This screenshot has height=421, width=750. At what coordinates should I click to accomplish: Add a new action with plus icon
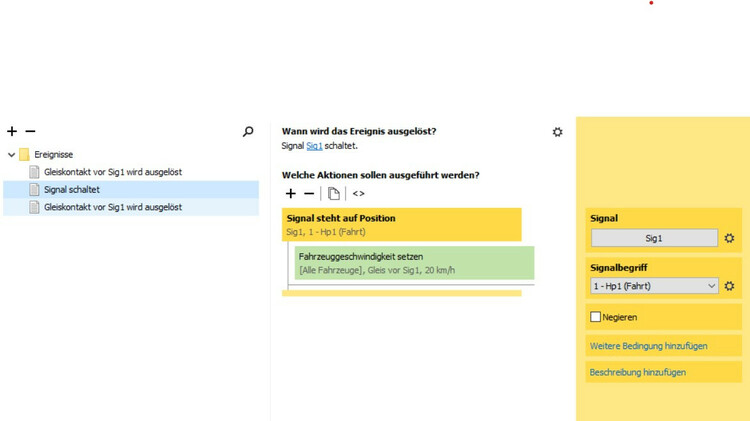pos(291,193)
